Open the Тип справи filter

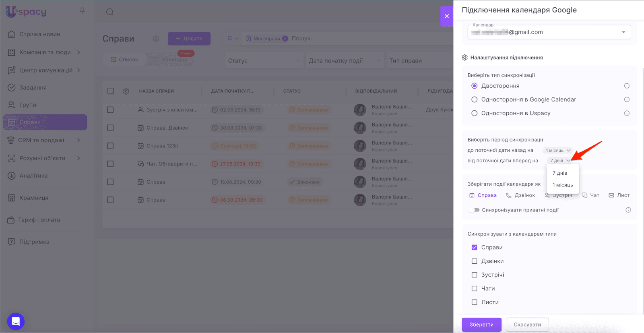point(419,61)
